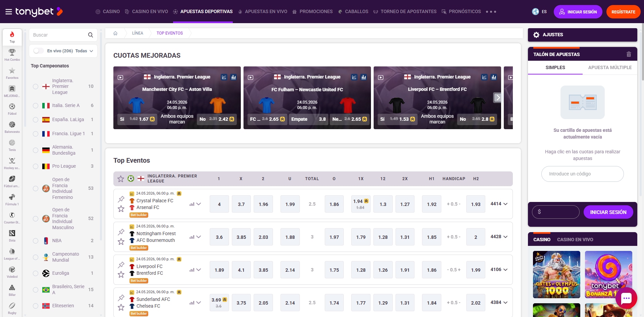Screen dimensions: 644x317
Task: Favorite the Inglaterra Premier League header star
Action: (x=121, y=179)
